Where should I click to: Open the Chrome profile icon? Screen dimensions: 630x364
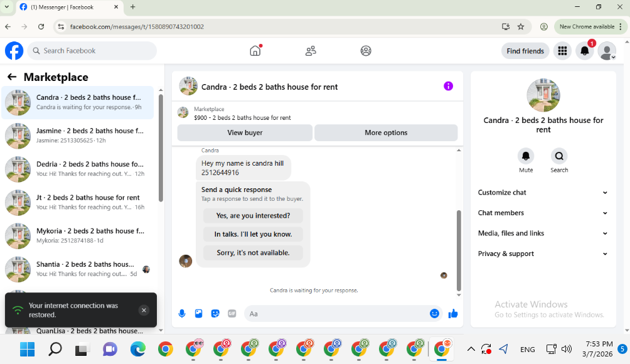[543, 26]
